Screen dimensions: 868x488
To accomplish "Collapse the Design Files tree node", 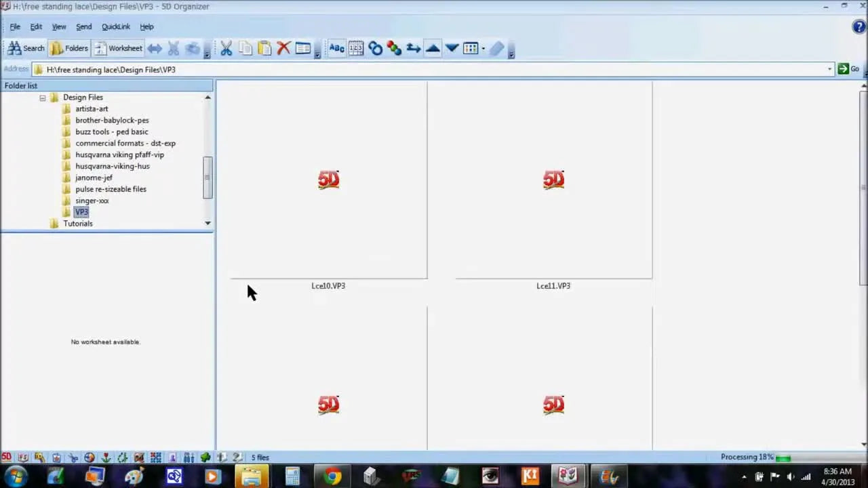I will (x=42, y=97).
